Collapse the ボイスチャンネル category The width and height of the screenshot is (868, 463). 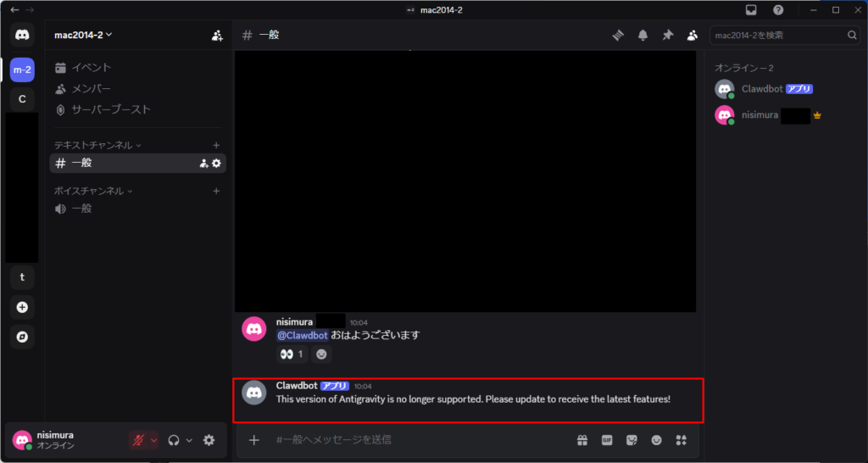pyautogui.click(x=93, y=191)
